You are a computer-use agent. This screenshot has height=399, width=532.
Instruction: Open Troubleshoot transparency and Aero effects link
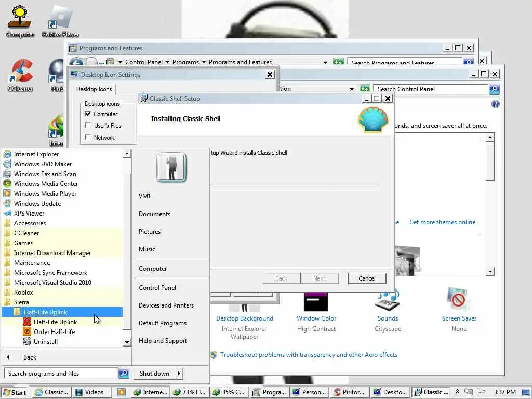pos(309,354)
